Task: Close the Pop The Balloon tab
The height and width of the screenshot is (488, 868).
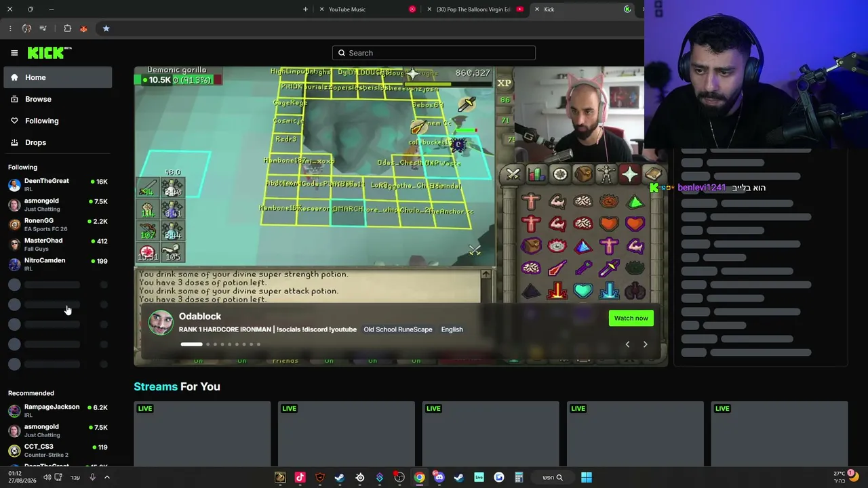Action: pos(429,9)
